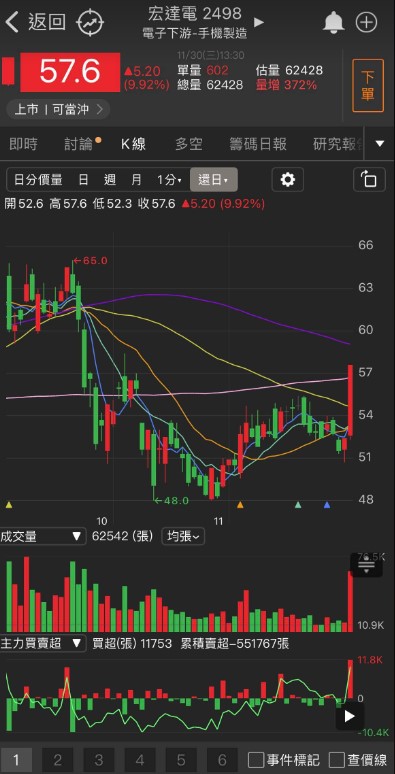Expand the tab overflow dropdown arrow
The image size is (395, 774).
point(379,144)
